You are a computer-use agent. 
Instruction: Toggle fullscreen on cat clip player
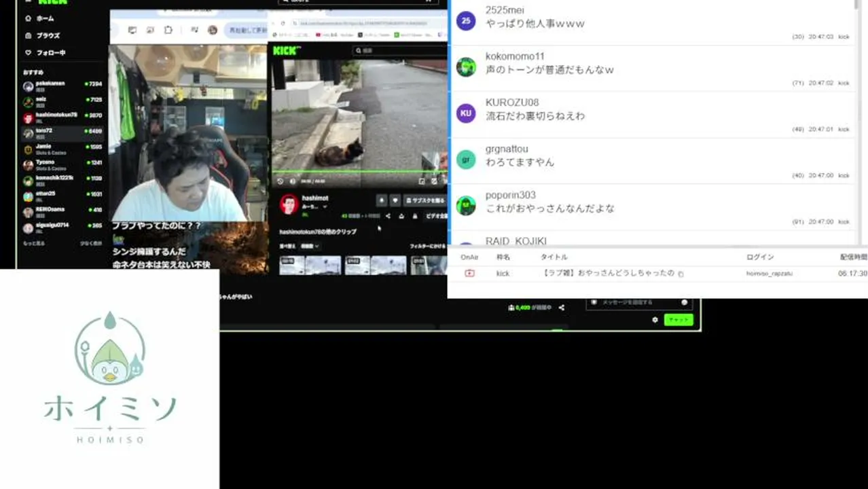445,181
